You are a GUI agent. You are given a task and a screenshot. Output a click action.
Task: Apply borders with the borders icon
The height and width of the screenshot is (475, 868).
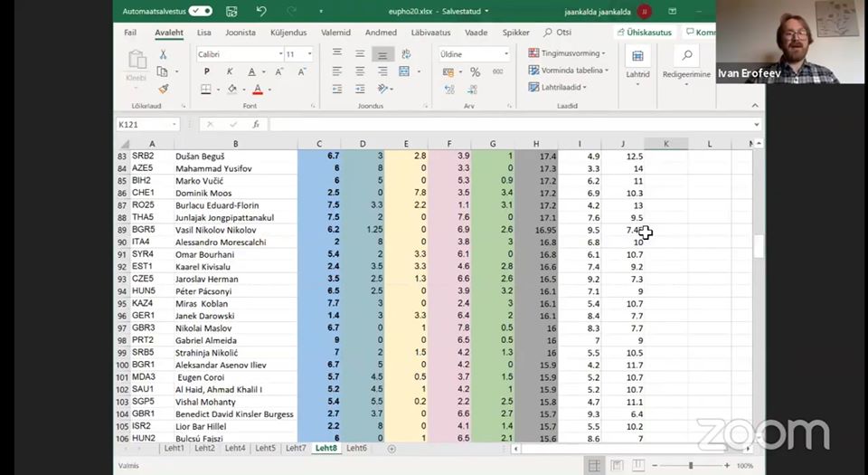(x=206, y=90)
